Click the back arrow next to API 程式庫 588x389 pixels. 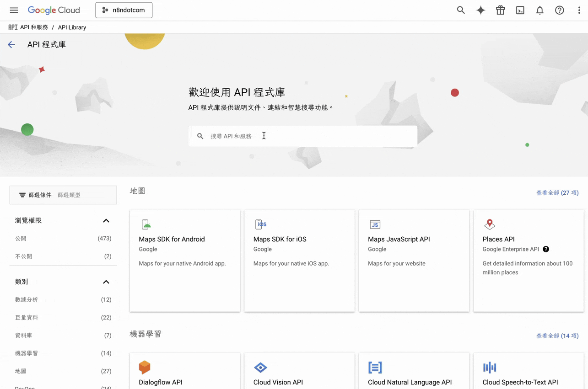click(x=11, y=44)
